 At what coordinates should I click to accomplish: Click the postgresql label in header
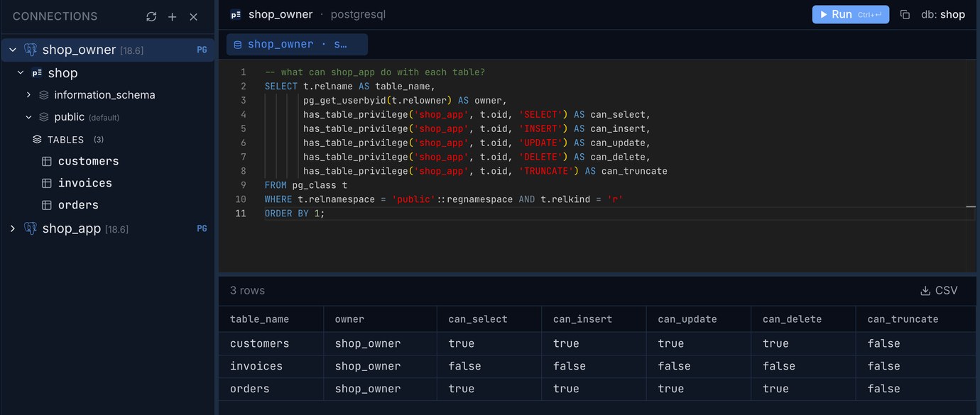358,14
